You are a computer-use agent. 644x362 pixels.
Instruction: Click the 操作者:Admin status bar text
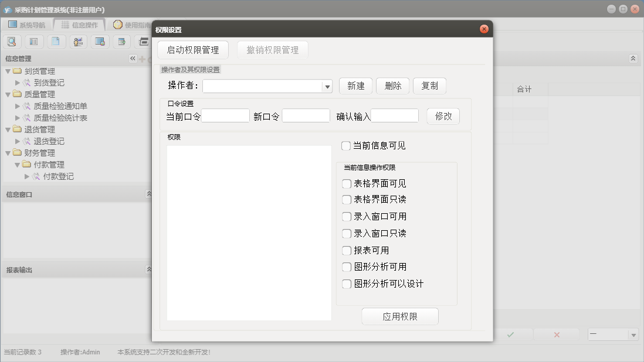[x=80, y=352]
